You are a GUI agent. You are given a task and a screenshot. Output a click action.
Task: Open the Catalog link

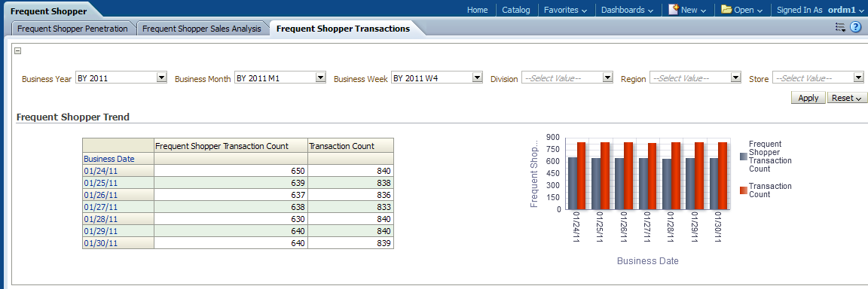coord(516,10)
